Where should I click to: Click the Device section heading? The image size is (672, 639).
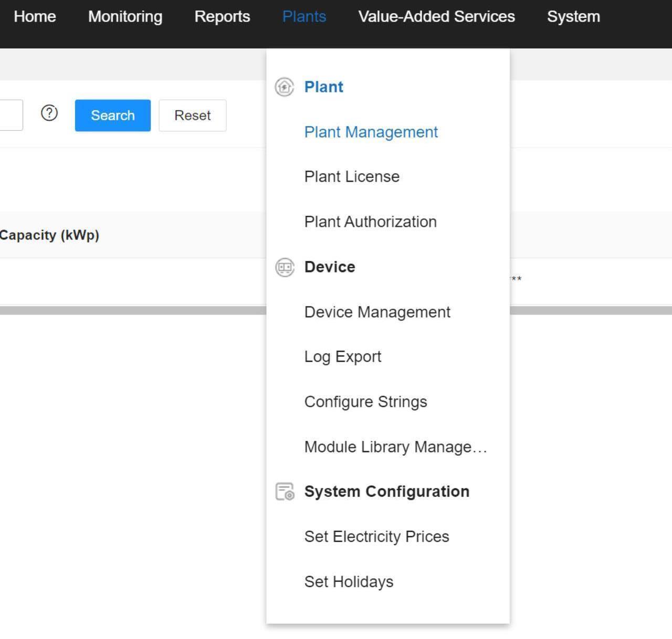[x=330, y=267]
